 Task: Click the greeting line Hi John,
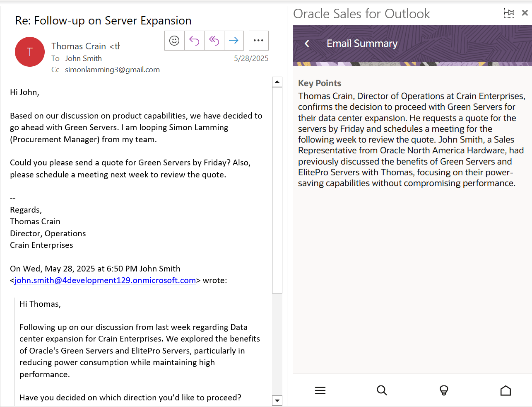24,92
